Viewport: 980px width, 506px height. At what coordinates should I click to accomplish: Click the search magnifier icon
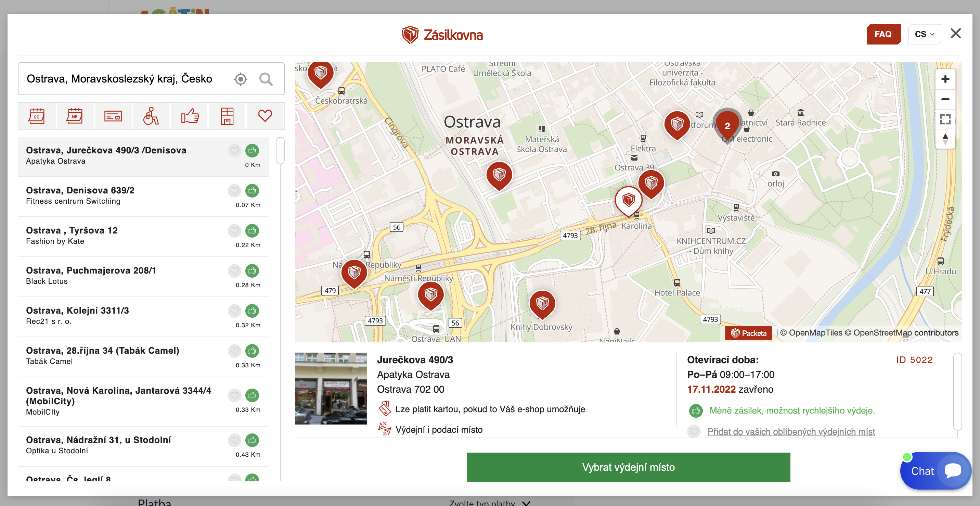266,79
